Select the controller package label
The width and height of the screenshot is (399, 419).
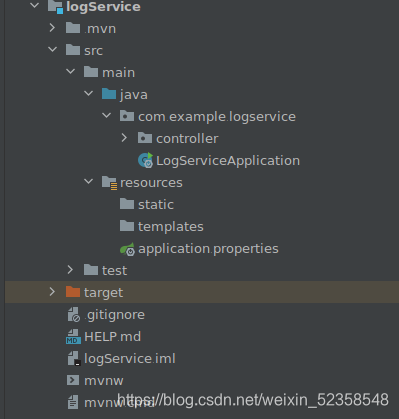[x=187, y=139]
